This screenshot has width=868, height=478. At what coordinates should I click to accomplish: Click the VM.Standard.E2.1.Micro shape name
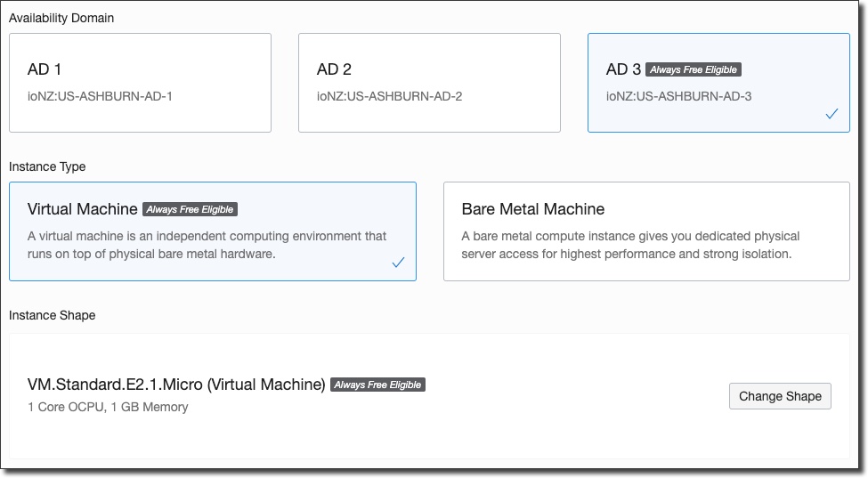point(176,385)
